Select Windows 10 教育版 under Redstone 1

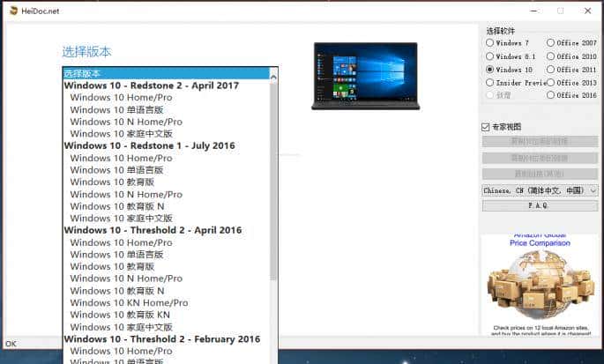[112, 182]
